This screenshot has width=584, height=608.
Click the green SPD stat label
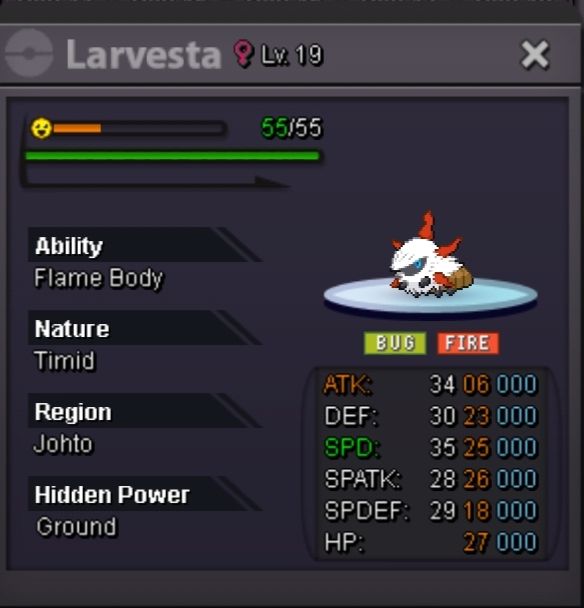point(352,447)
